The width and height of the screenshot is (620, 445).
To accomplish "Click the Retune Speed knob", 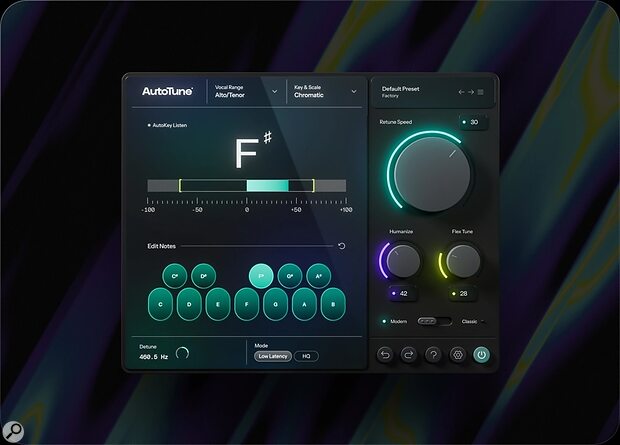I will tap(432, 174).
